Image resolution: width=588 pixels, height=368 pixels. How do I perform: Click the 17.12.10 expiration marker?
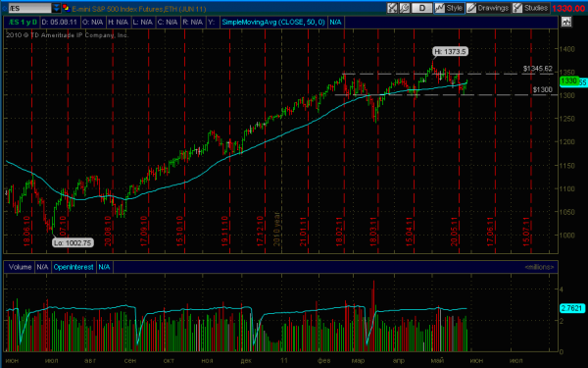pyautogui.click(x=261, y=231)
